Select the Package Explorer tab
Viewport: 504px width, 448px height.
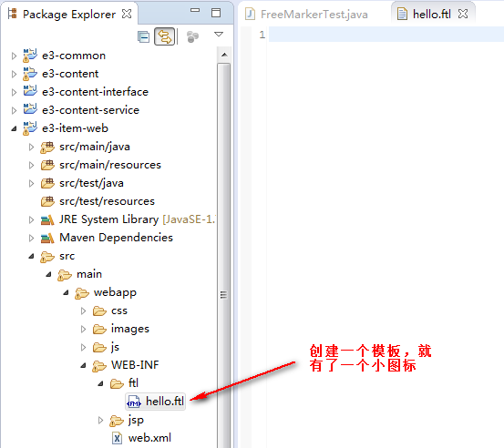click(69, 15)
